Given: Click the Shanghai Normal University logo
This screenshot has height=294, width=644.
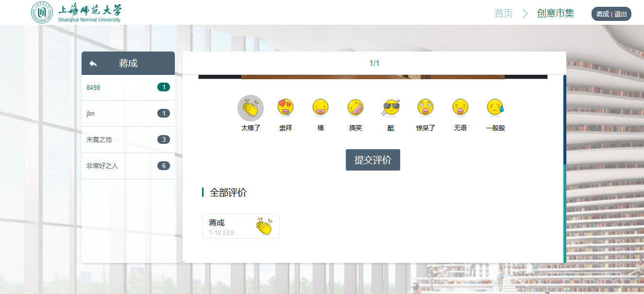Looking at the screenshot, I should [x=77, y=13].
